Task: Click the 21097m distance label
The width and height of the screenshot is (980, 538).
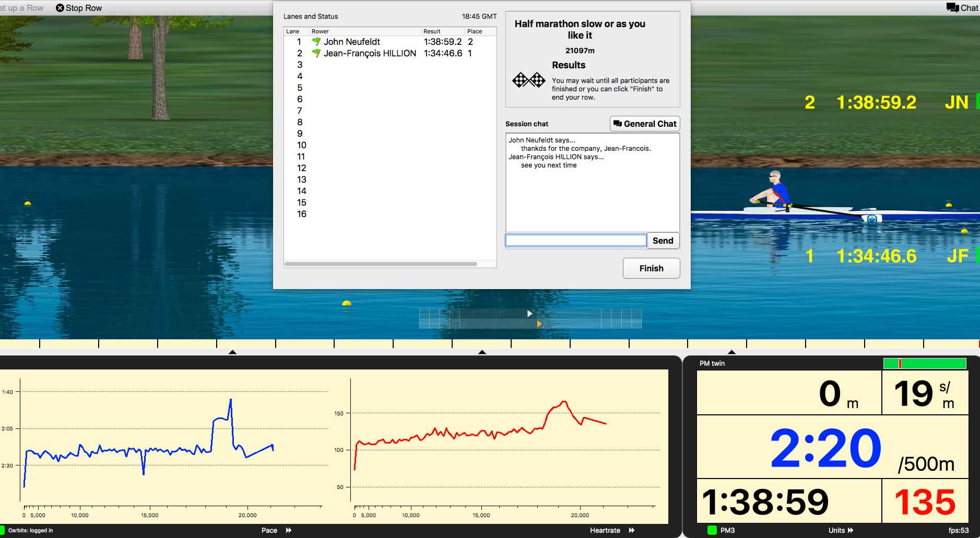Action: click(580, 51)
